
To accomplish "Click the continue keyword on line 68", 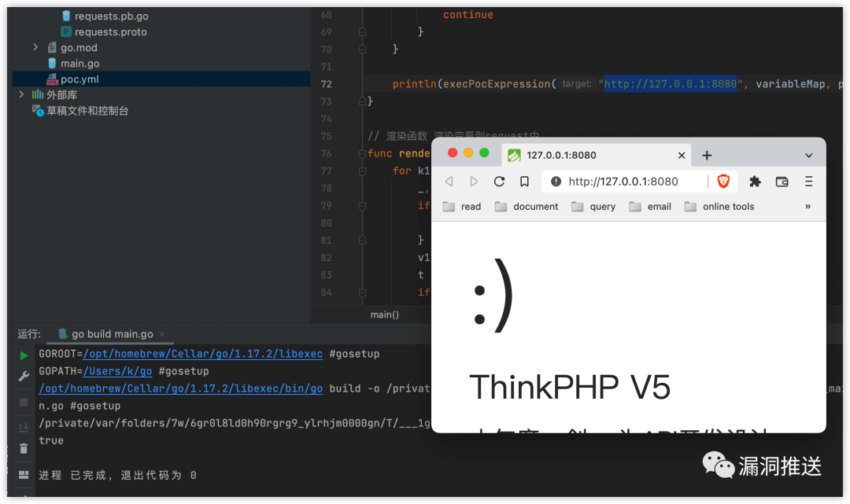I will [468, 15].
